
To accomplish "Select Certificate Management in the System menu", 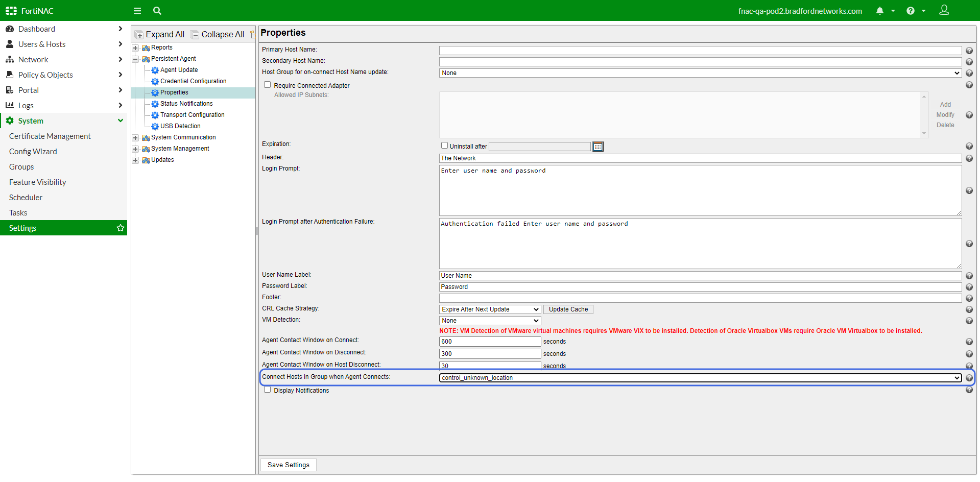I will click(50, 136).
